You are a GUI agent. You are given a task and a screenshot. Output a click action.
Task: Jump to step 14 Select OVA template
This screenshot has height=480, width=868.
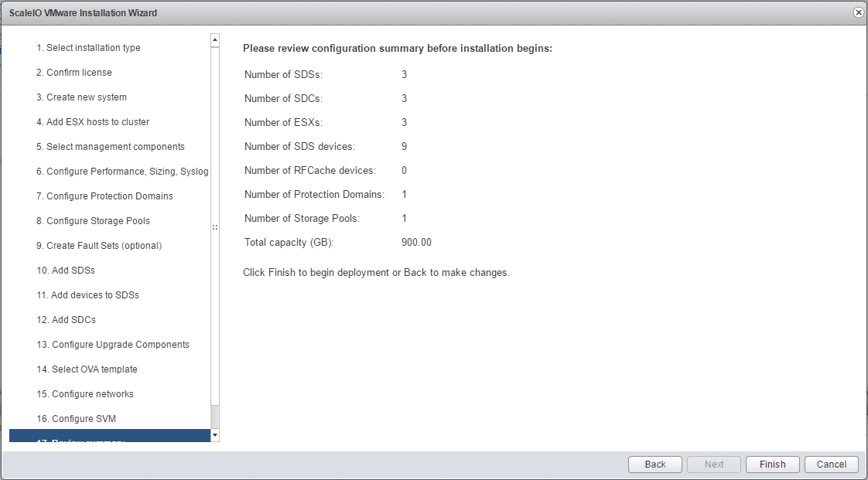point(87,369)
